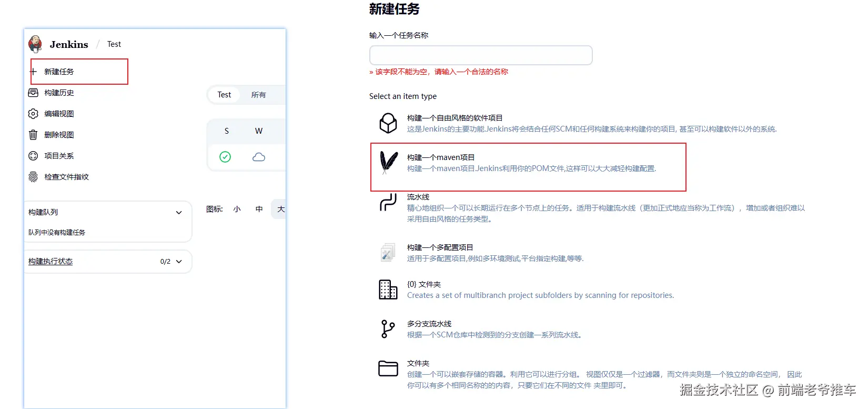Click the 项目关系 face icon
Viewport: 868px width, 409px height.
tap(33, 156)
